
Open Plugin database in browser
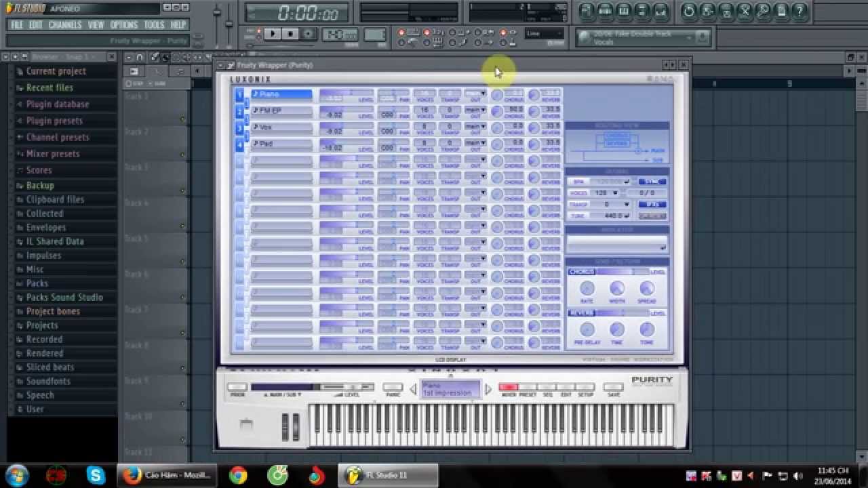point(57,104)
